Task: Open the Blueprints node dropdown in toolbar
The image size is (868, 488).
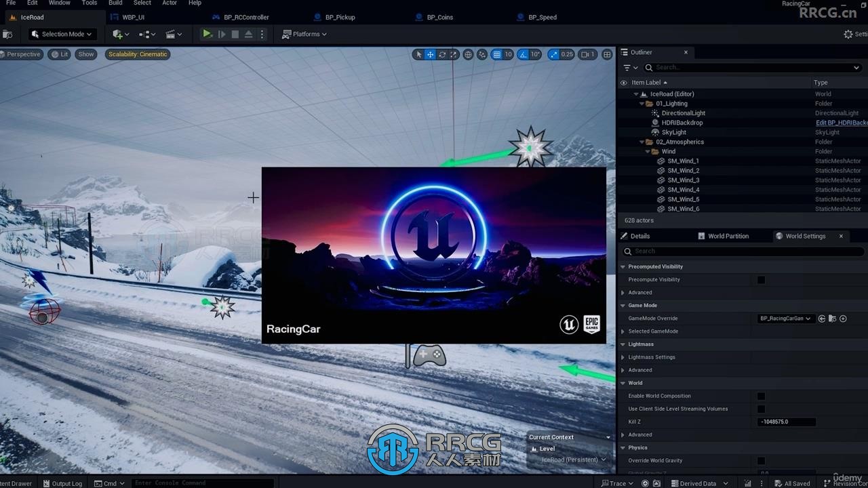Action: [x=147, y=34]
